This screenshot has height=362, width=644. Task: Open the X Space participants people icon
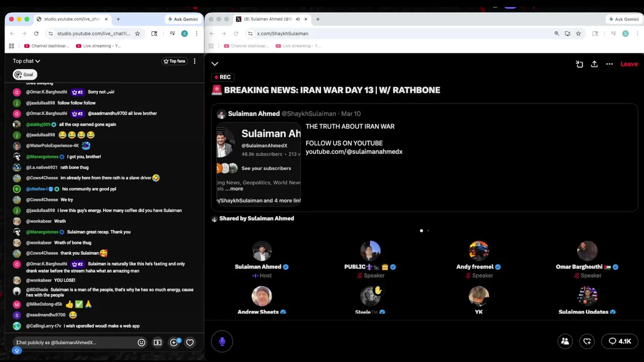point(565,341)
